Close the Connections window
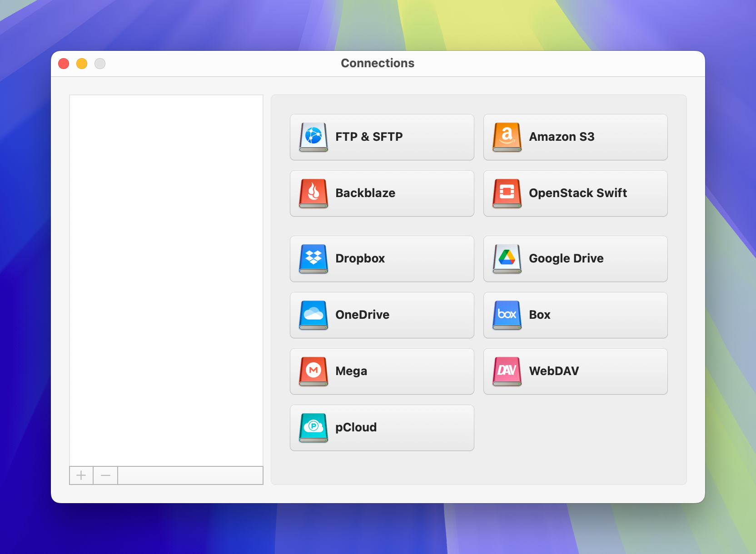Viewport: 756px width, 554px height. click(64, 64)
